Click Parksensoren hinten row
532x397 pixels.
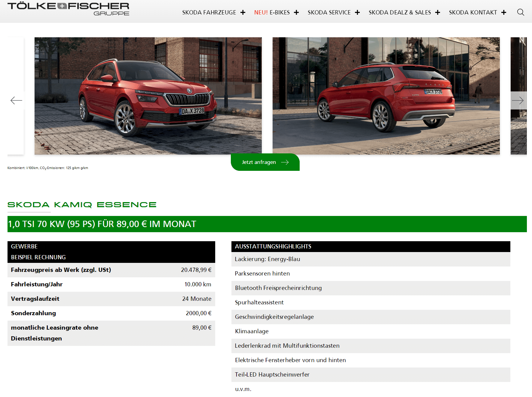click(x=371, y=273)
